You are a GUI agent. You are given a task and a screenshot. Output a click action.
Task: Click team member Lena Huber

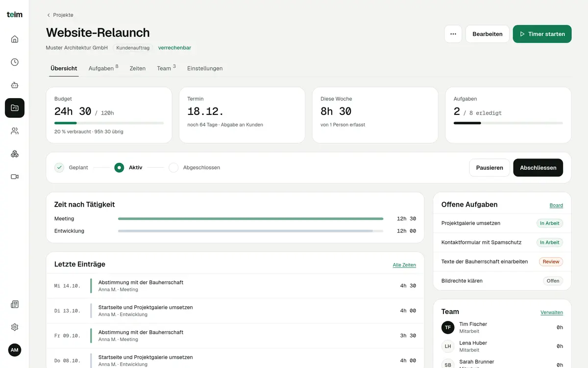pos(502,346)
